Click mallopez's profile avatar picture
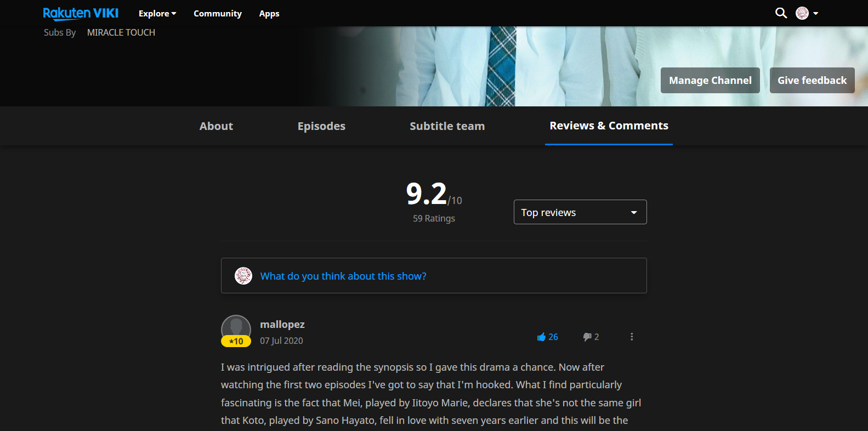 coord(236,328)
